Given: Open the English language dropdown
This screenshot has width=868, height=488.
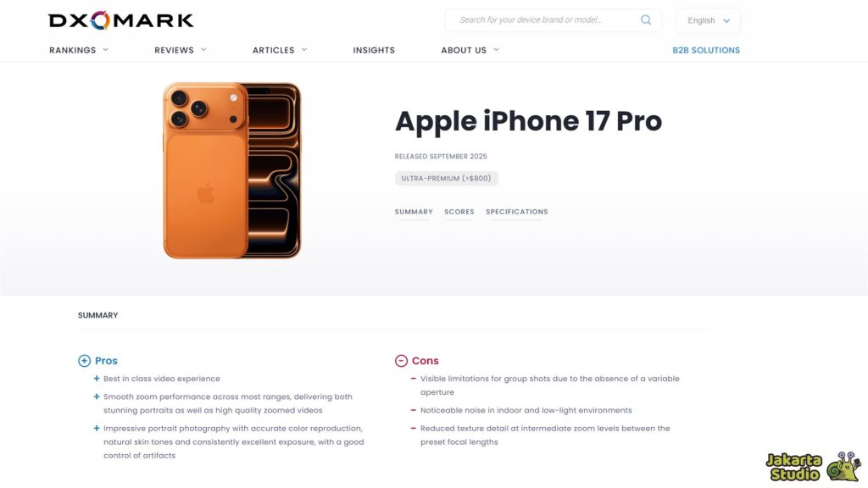Looking at the screenshot, I should point(708,20).
